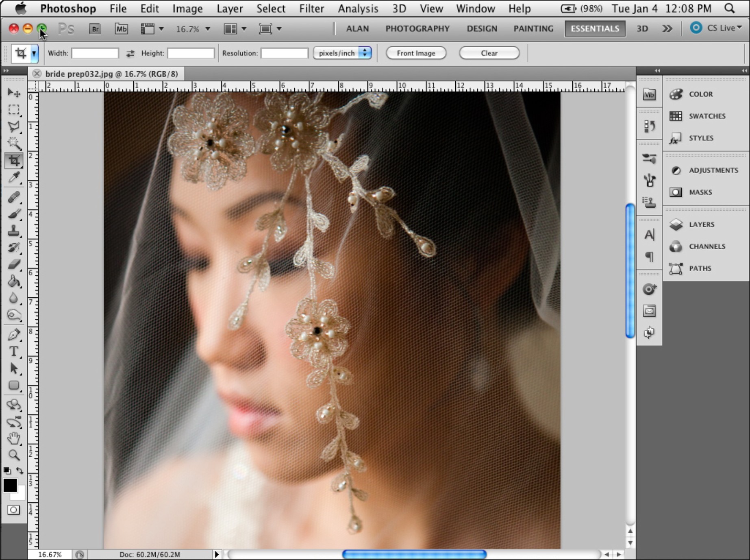The height and width of the screenshot is (560, 750).
Task: Select the 3D Rotate tool
Action: point(14,405)
